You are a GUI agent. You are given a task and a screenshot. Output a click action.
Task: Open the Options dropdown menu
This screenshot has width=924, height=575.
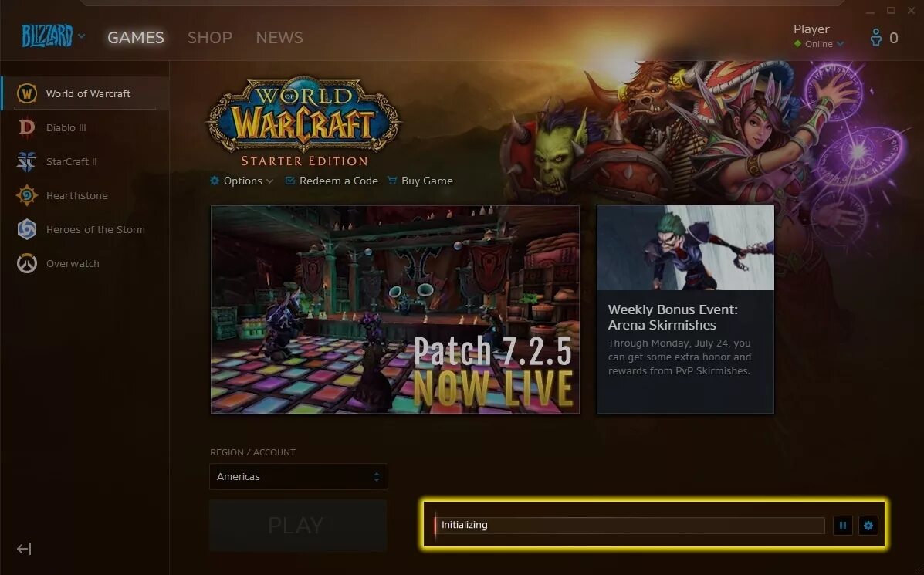pos(242,181)
